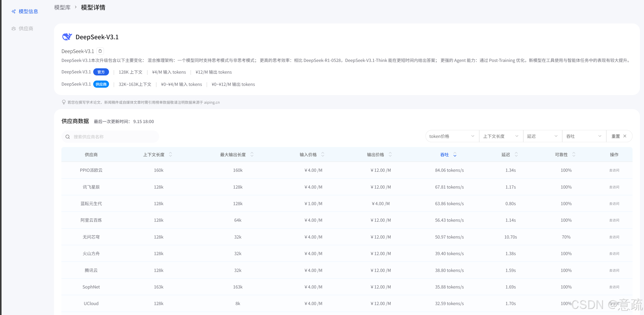Expand the 上下文长度 filter dropdown
Viewport: 644px width, 315px height.
tap(501, 136)
